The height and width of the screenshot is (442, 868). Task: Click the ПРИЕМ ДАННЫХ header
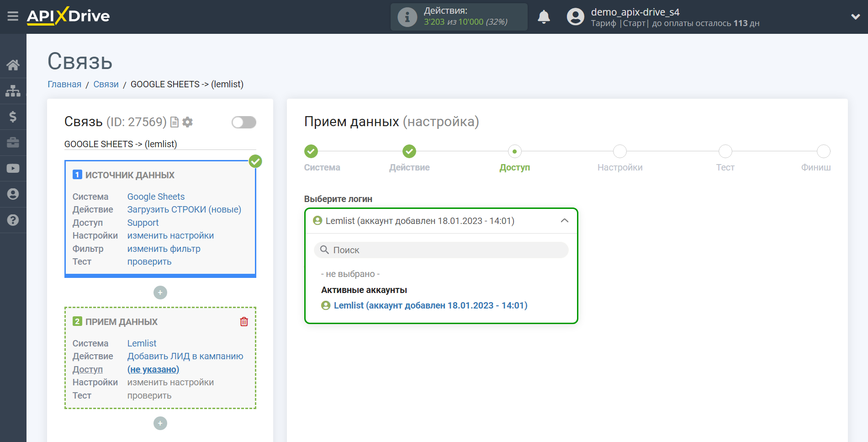click(x=121, y=322)
